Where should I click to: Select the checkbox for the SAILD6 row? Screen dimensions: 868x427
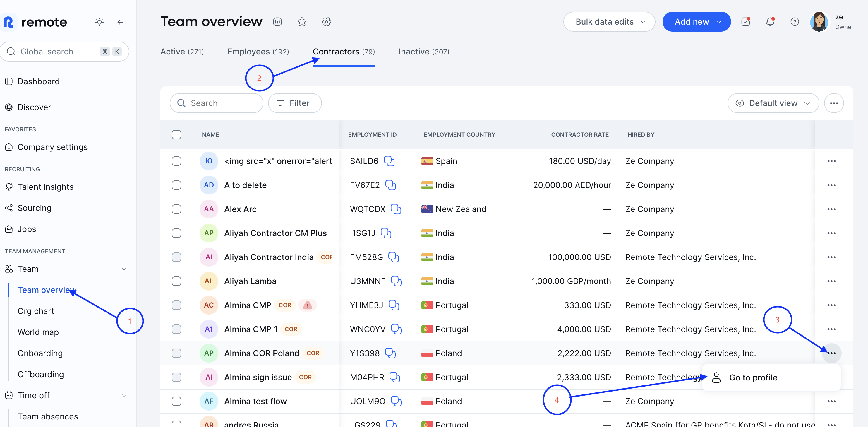pos(176,161)
